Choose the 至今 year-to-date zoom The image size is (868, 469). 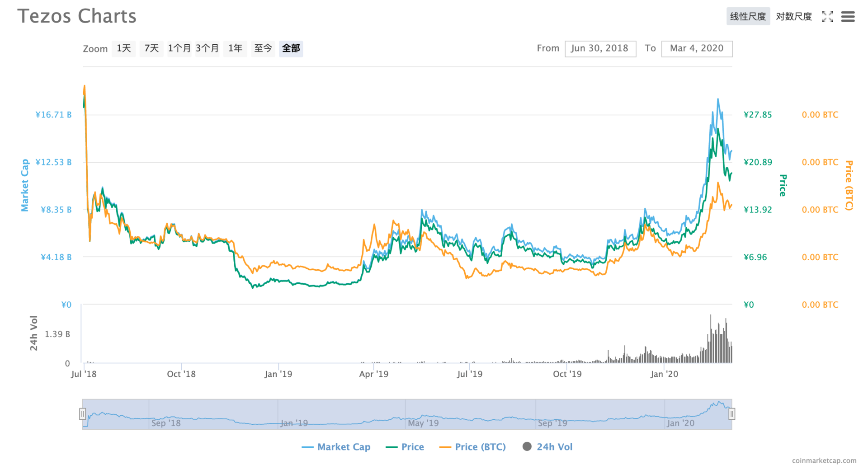(263, 48)
